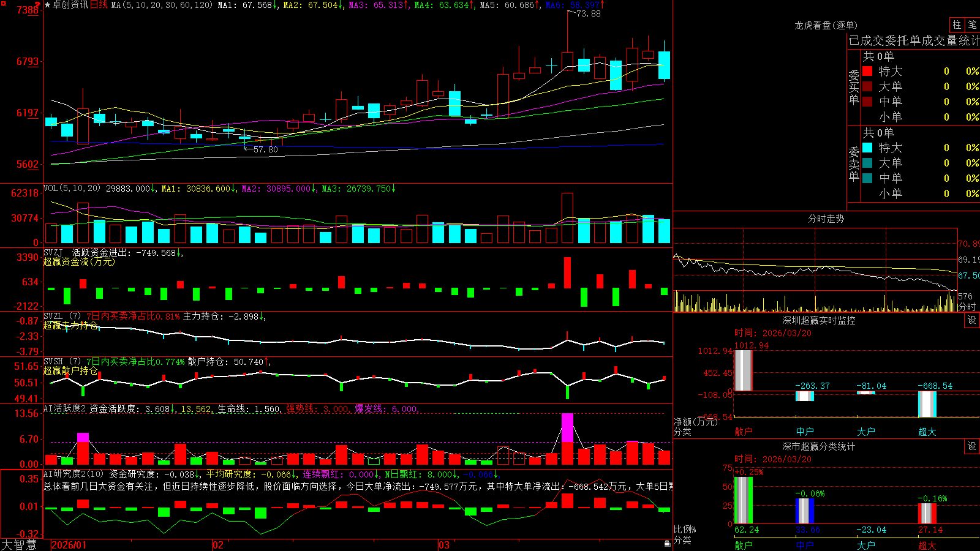This screenshot has width=980, height=551.
Task: Select the 2026/01 timeline marker
Action: pos(69,545)
